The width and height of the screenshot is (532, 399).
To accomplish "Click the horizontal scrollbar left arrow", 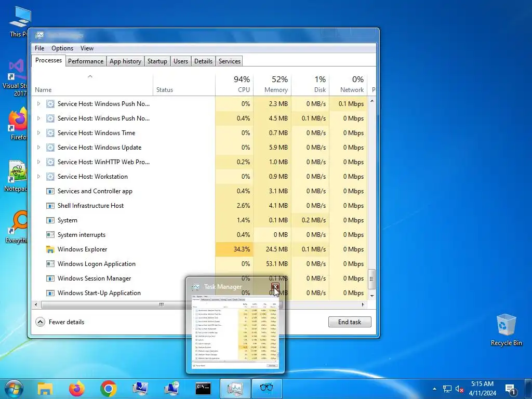I will point(36,304).
